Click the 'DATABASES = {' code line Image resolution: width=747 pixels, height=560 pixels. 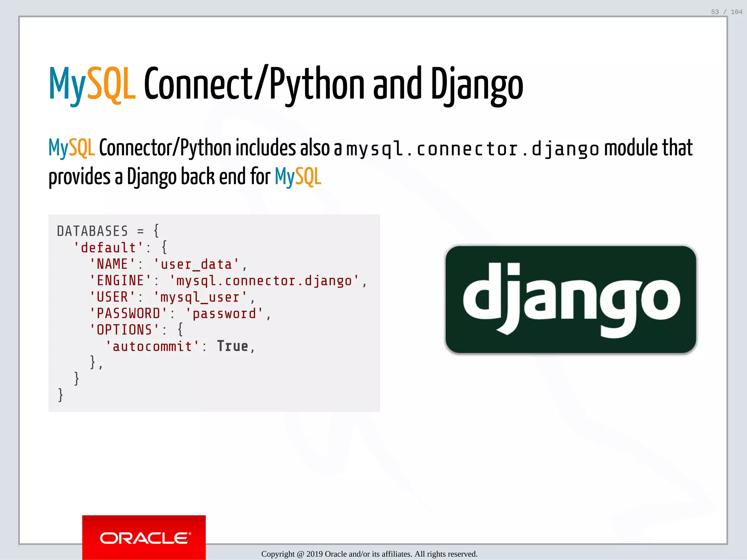[x=108, y=231]
